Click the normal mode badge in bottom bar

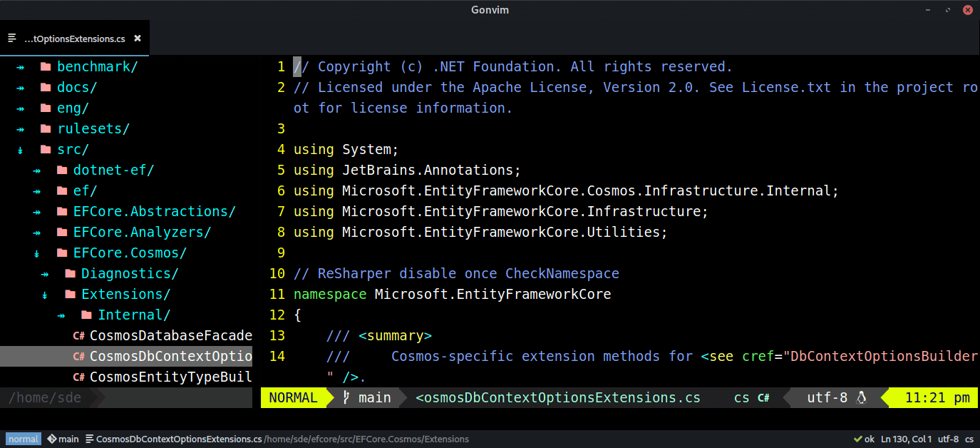(x=24, y=439)
